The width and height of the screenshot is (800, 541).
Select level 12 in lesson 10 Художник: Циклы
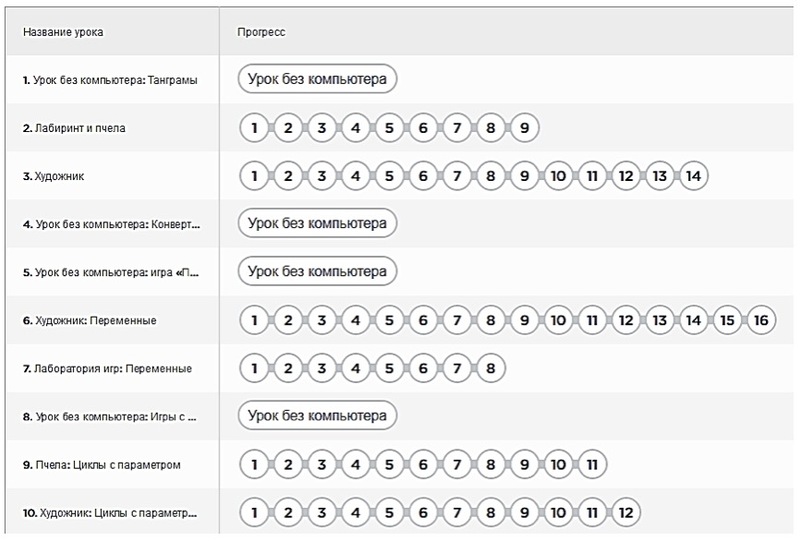point(626,512)
